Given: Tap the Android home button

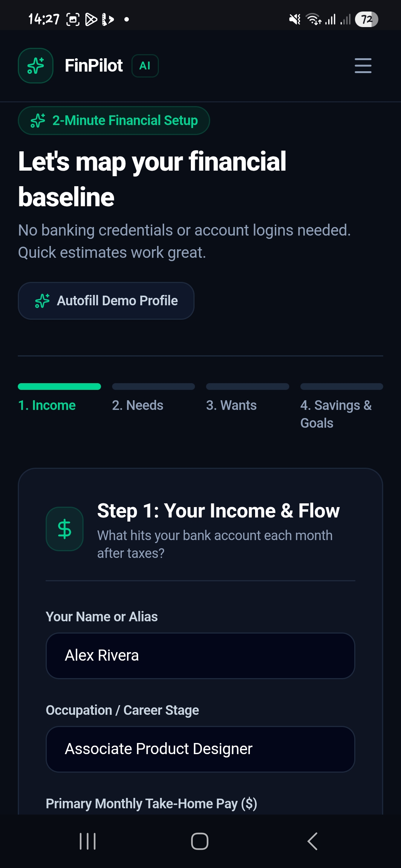Looking at the screenshot, I should [x=200, y=841].
